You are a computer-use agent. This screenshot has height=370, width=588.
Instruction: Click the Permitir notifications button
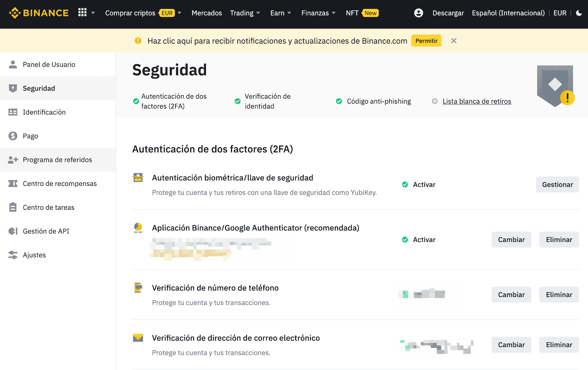[x=426, y=41]
